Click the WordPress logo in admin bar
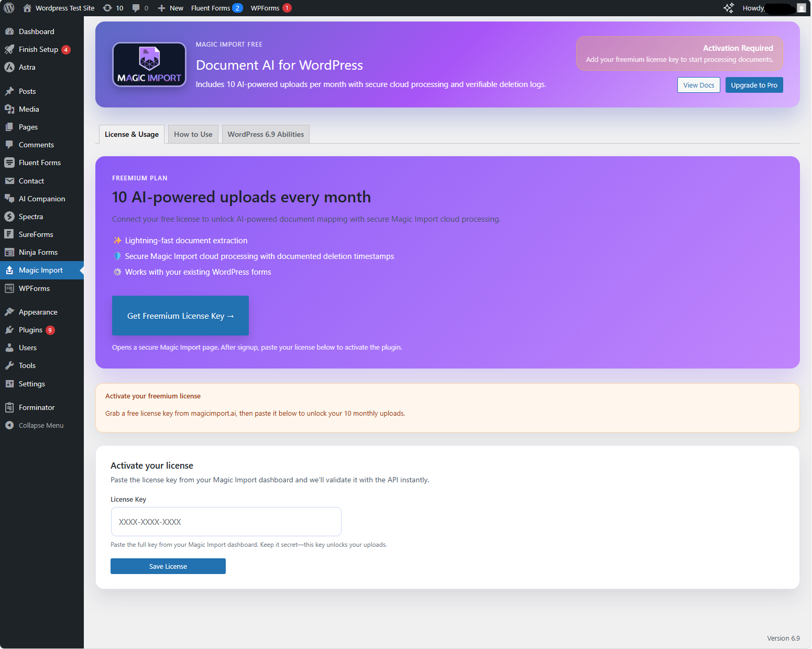812x649 pixels. [x=9, y=8]
